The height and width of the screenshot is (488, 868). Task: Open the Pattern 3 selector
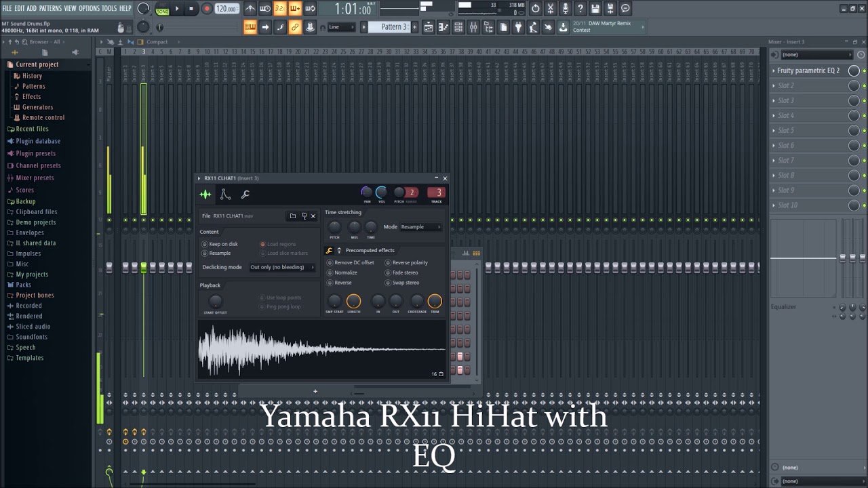[390, 27]
